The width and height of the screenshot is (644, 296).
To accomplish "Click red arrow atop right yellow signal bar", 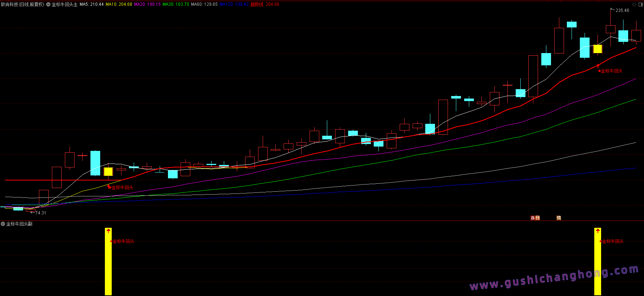I will click(x=598, y=231).
